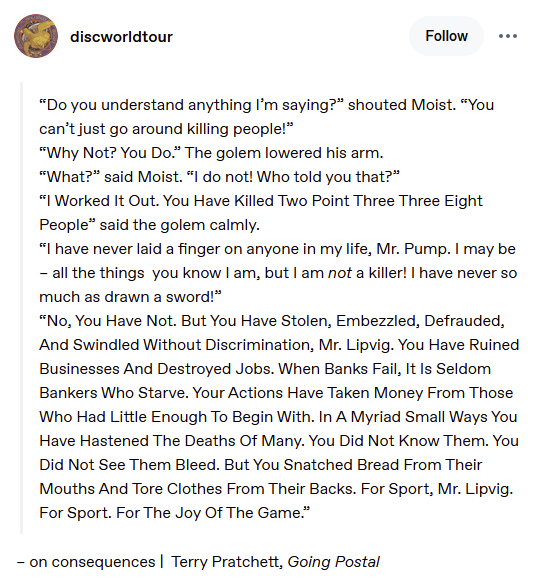This screenshot has width=538, height=582.
Task: Click the grey blockquote vertical bar
Action: point(22,308)
